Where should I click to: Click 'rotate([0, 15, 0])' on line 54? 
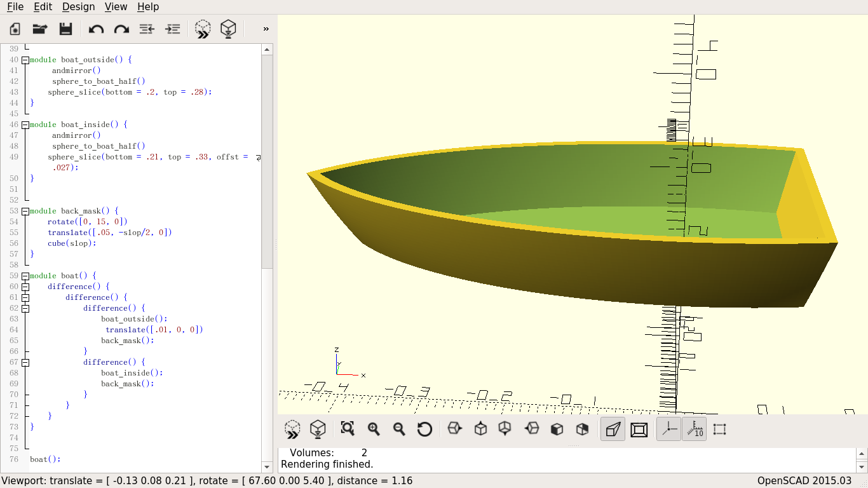[88, 222]
